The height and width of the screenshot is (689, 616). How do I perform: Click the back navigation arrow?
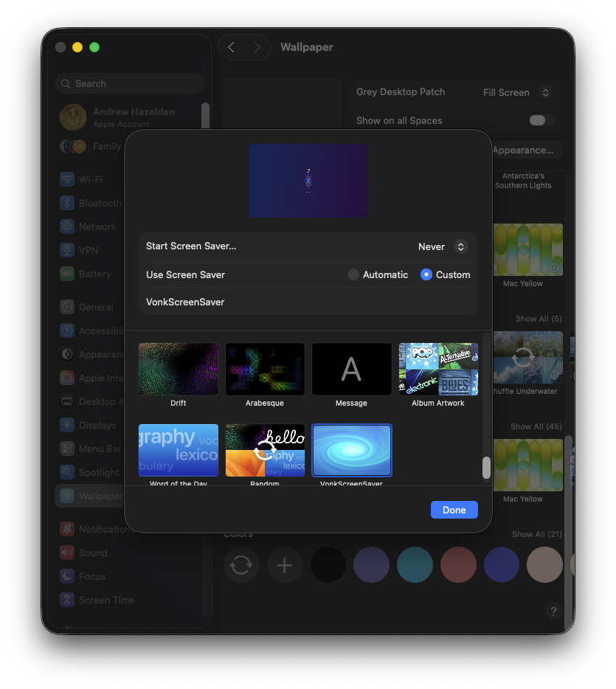[232, 47]
